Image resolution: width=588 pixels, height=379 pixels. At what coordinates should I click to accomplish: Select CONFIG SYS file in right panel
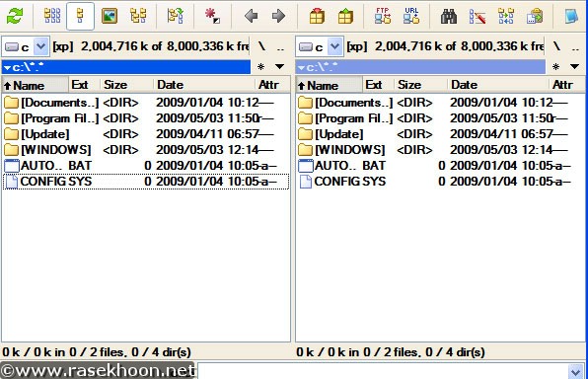(440, 182)
